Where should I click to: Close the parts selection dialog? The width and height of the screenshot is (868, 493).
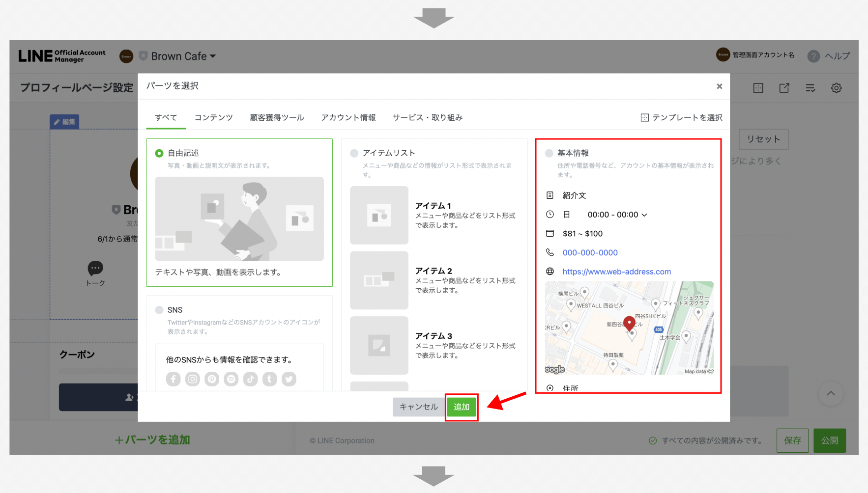(x=719, y=86)
